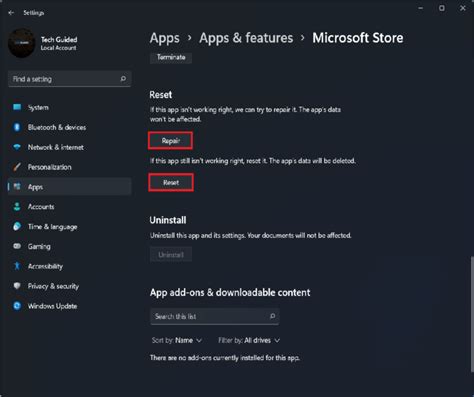
Task: Open Time & language label
Action: [53, 227]
